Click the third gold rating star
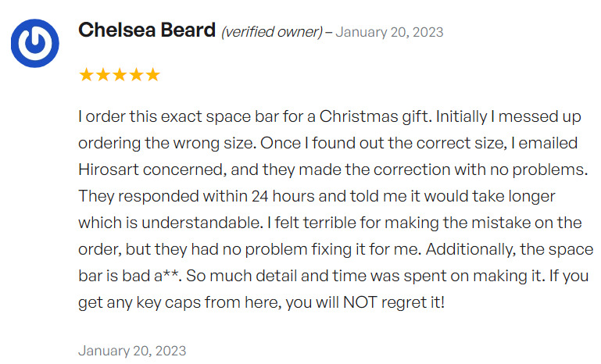The image size is (601, 364). (120, 75)
